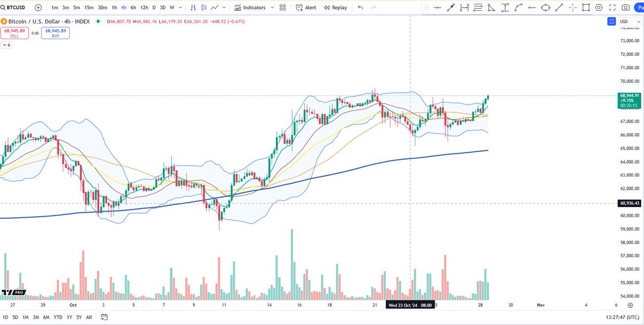This screenshot has width=644, height=325.
Task: Open the Indicators dialog
Action: pos(250,8)
